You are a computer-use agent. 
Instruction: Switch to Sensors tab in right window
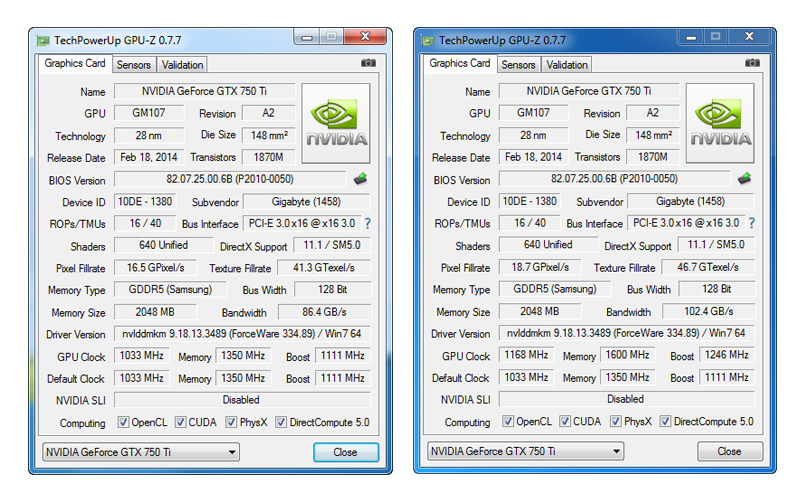click(518, 65)
